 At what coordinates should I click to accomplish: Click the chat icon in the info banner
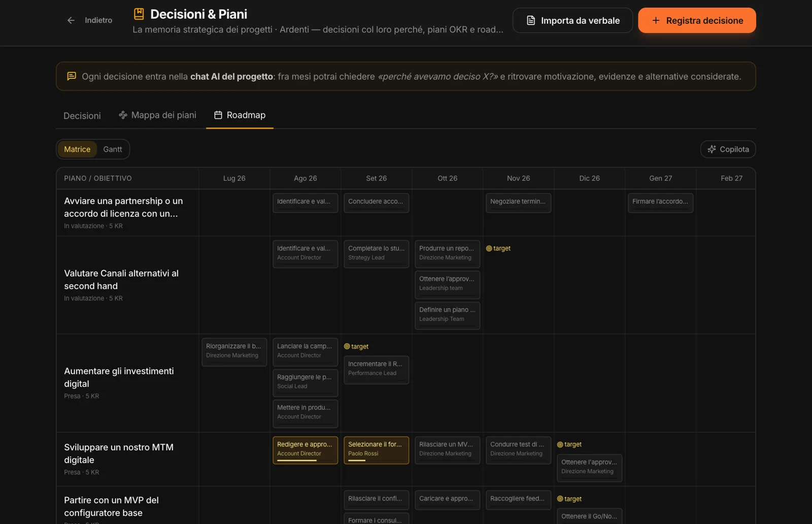tap(72, 76)
